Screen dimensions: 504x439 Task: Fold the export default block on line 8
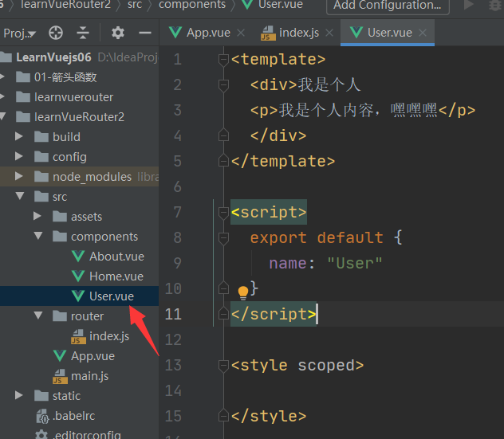[223, 238]
